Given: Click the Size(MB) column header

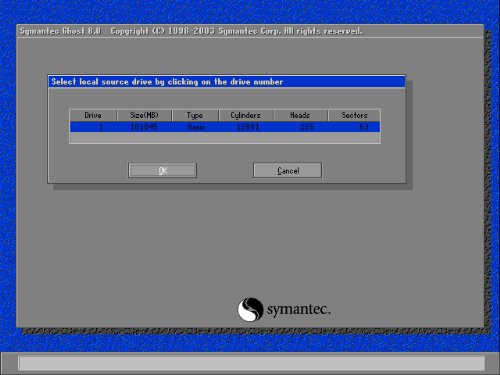Looking at the screenshot, I should click(144, 115).
